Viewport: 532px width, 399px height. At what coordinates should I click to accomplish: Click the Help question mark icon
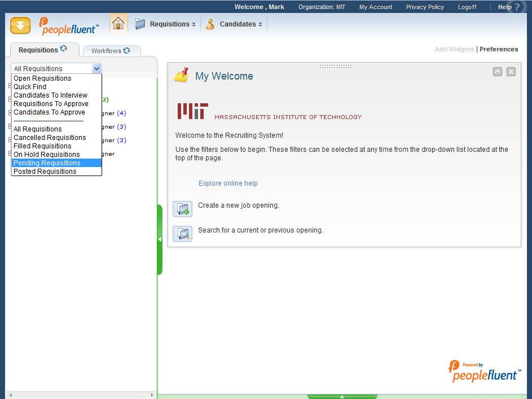pos(517,7)
